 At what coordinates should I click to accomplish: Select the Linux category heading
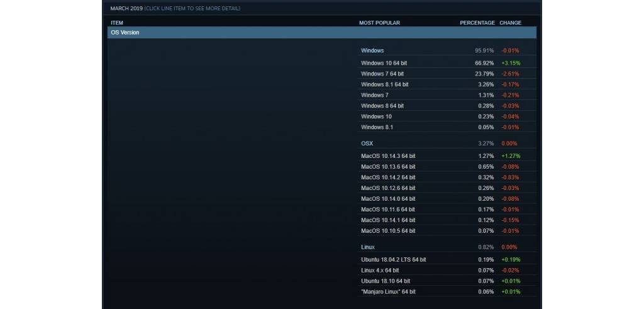point(368,247)
